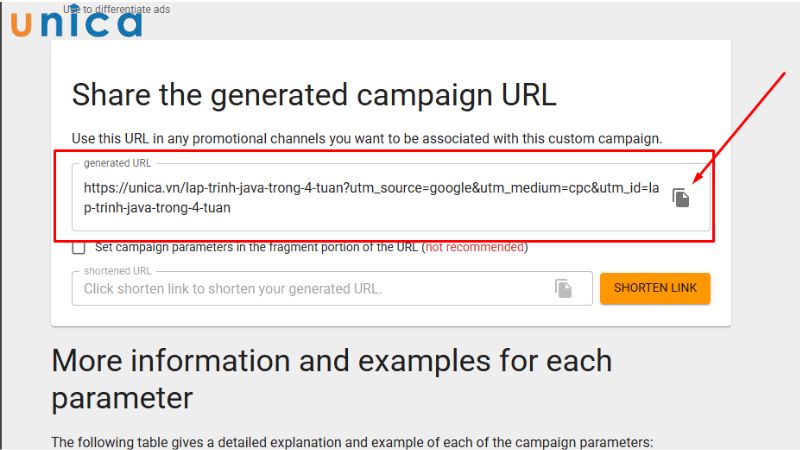
Task: Click the 'shortened URL' field label
Action: tap(118, 271)
